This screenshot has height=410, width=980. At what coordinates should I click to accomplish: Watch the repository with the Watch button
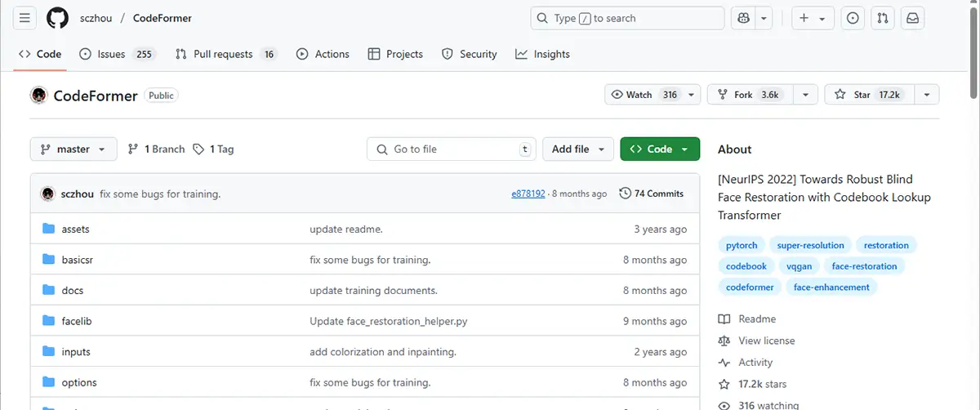click(653, 95)
